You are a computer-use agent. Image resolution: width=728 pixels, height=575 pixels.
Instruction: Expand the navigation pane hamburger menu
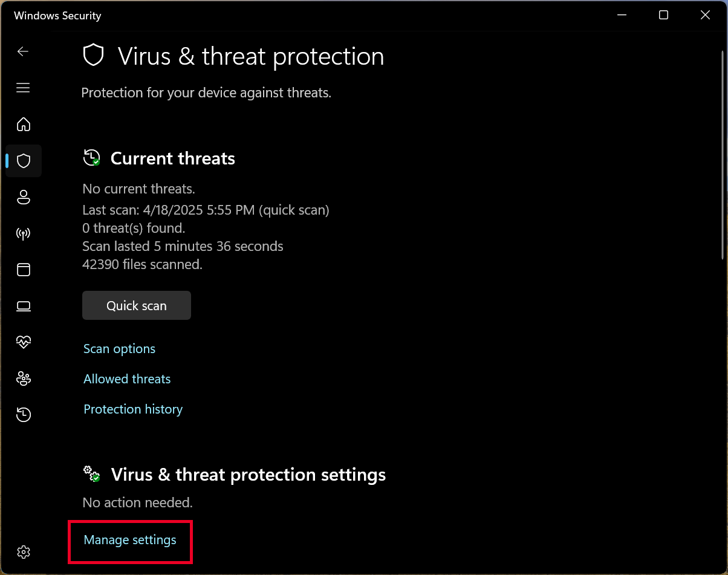click(23, 88)
